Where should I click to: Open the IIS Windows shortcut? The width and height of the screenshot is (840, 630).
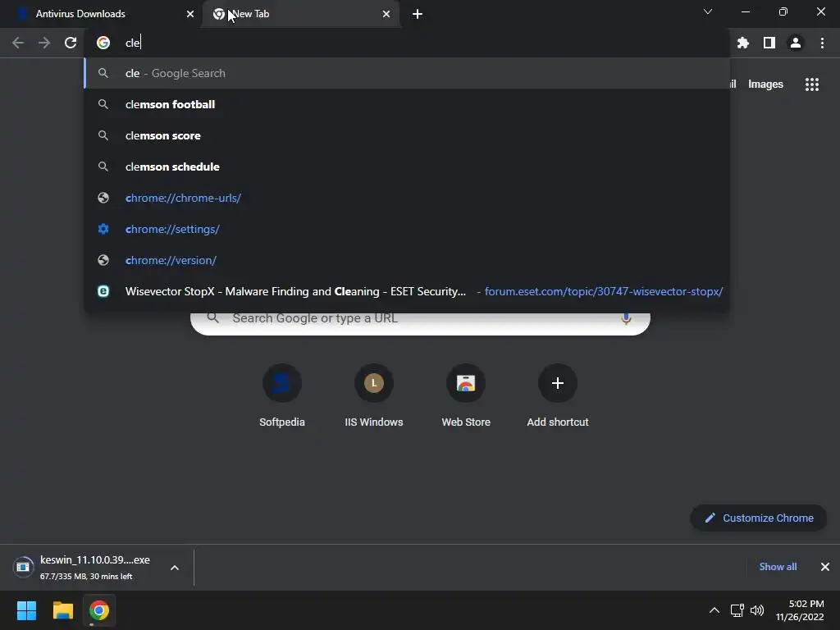(x=374, y=395)
